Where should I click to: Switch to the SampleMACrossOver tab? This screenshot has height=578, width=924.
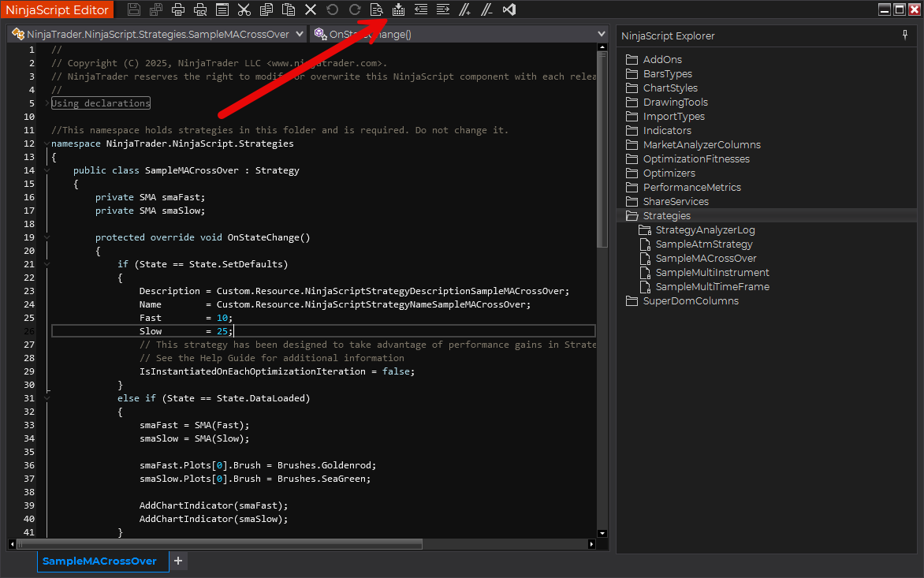[x=99, y=561]
